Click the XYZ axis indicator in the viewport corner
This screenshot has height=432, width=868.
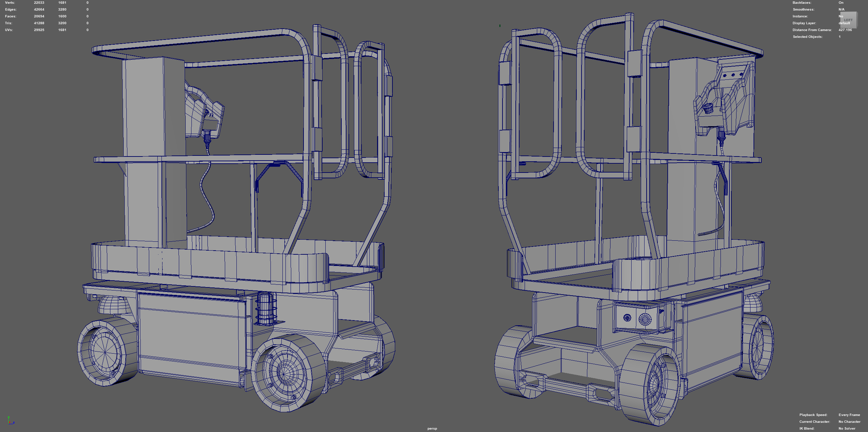click(x=11, y=420)
